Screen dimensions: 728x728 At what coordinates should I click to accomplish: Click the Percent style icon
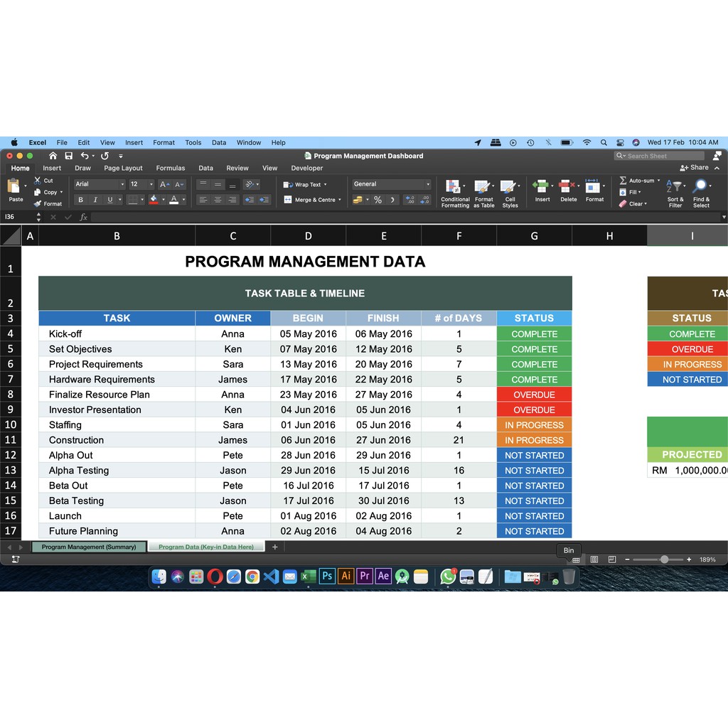[x=378, y=200]
